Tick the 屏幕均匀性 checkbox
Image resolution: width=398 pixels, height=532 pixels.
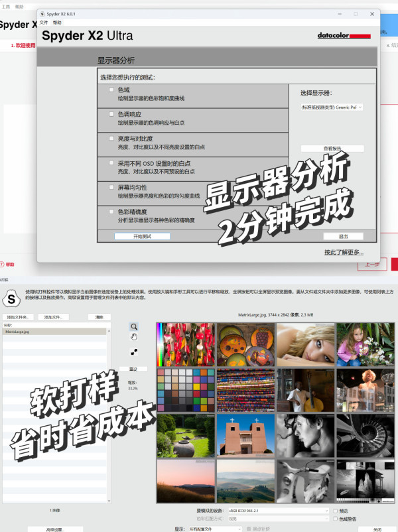(111, 187)
